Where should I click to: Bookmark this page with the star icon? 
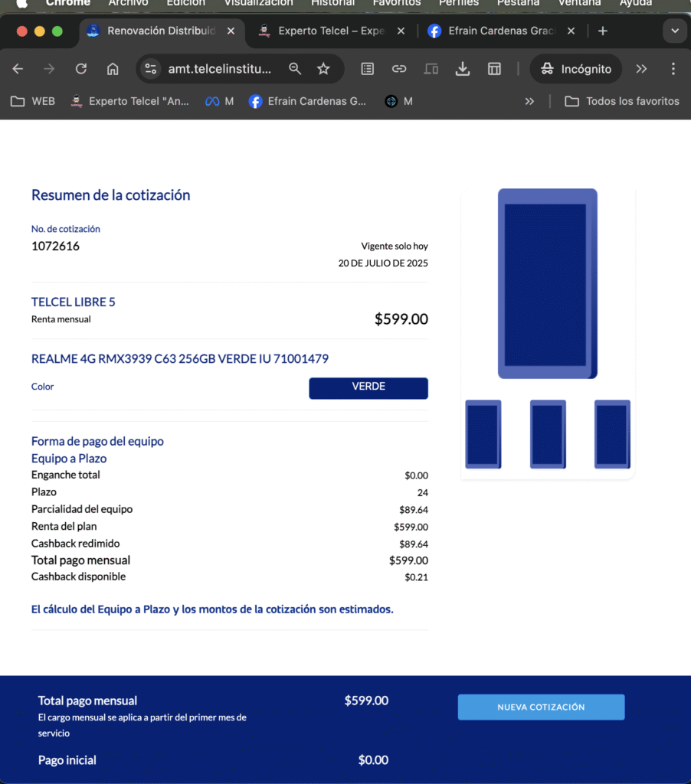click(x=324, y=68)
